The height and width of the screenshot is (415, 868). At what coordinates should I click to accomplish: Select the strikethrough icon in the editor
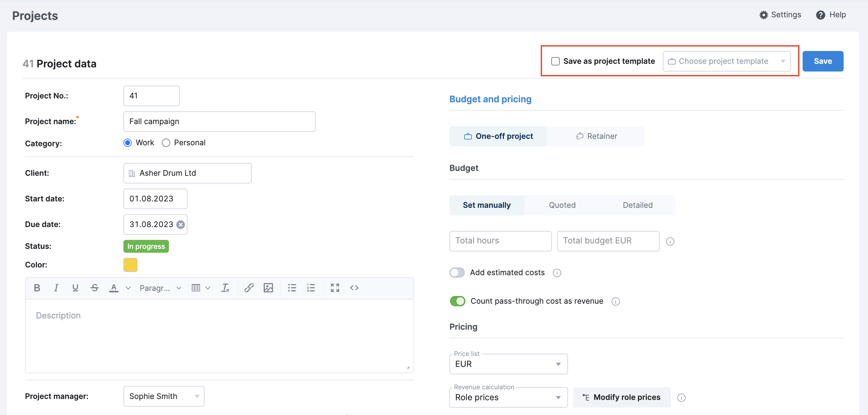tap(94, 288)
